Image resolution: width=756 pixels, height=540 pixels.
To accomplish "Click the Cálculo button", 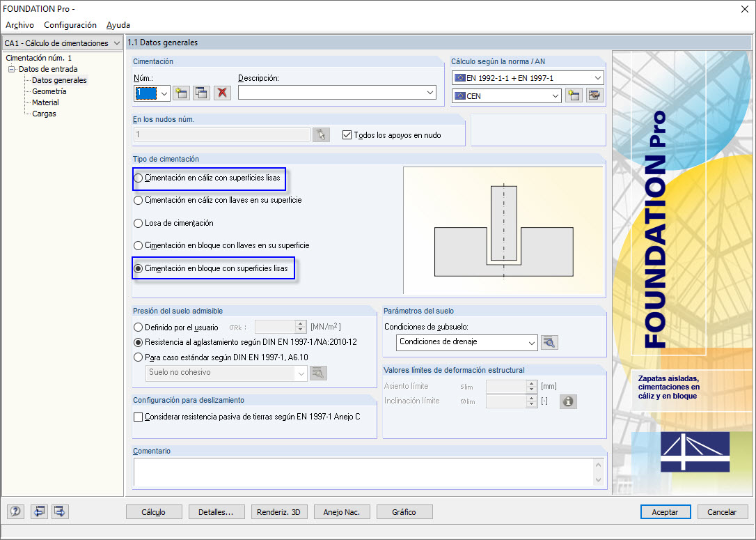I will click(154, 512).
